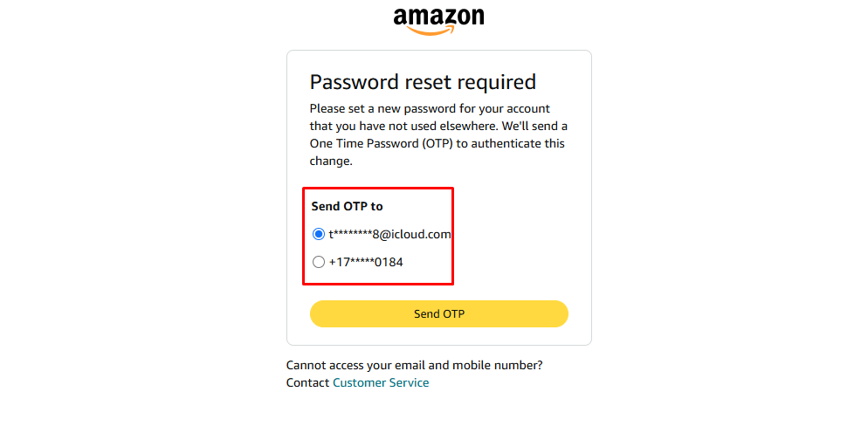
Task: Select the +17*****0184 phone radio button
Action: click(x=319, y=262)
